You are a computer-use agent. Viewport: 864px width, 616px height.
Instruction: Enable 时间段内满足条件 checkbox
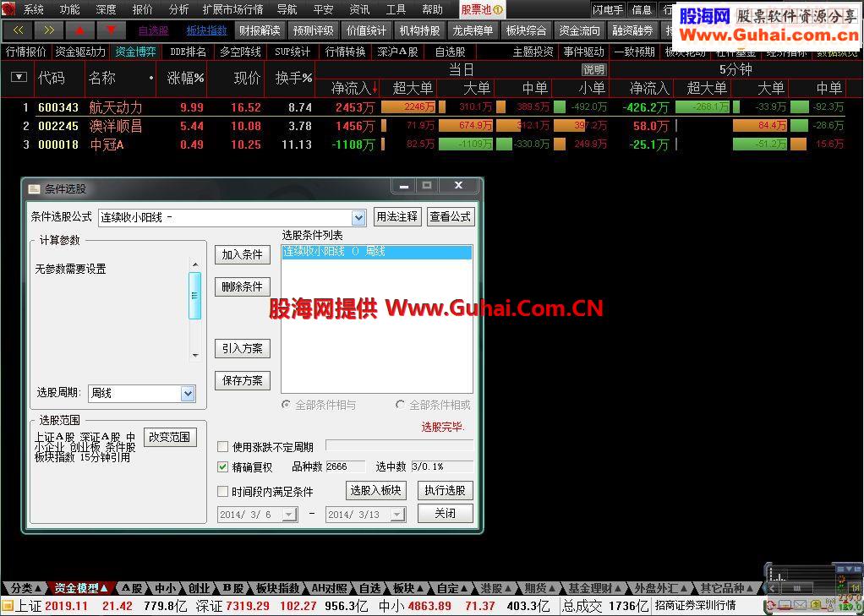pyautogui.click(x=222, y=491)
